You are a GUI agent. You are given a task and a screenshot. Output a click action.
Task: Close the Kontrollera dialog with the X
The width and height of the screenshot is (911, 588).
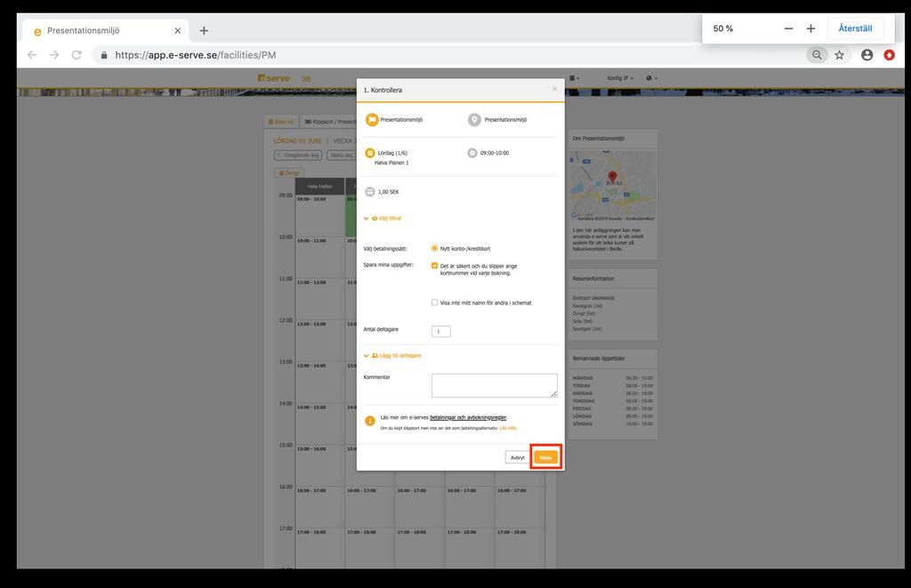(x=555, y=89)
